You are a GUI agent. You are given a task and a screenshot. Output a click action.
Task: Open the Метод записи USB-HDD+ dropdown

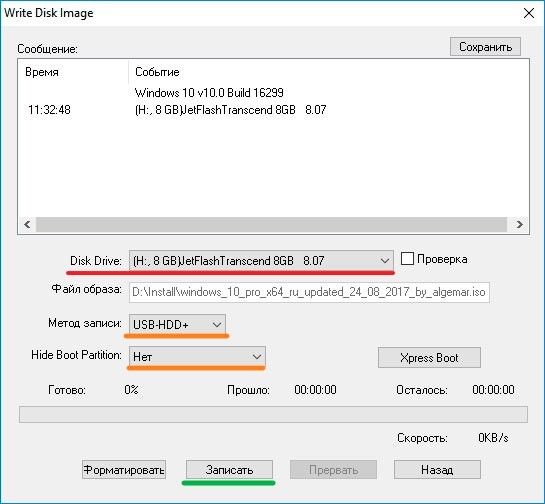(x=177, y=325)
